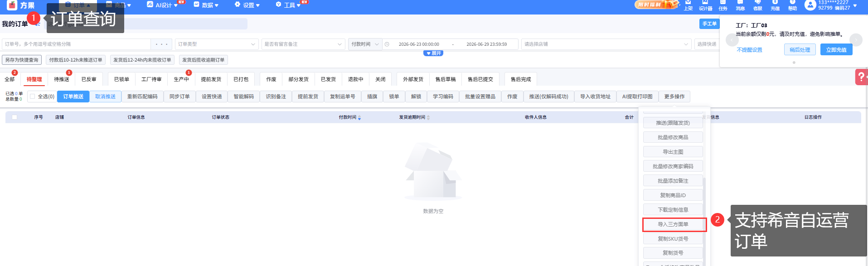
Task: Click 另存为快捷查询 button
Action: (x=22, y=60)
